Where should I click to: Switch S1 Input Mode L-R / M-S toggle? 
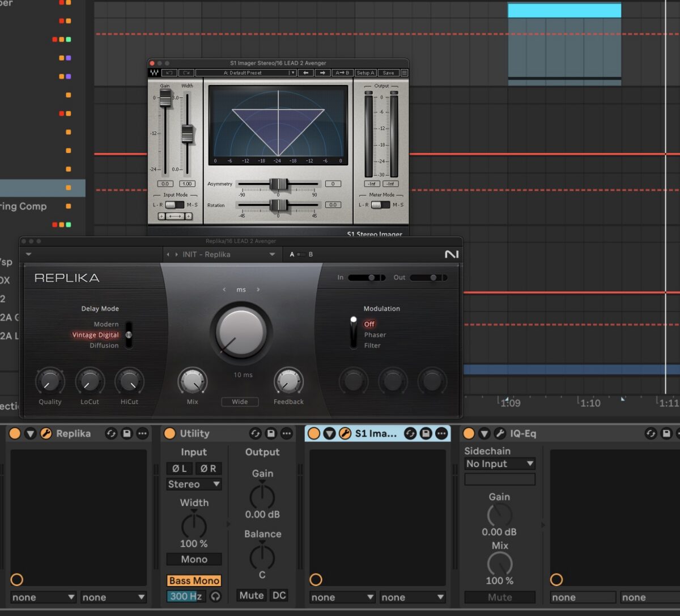(x=175, y=205)
